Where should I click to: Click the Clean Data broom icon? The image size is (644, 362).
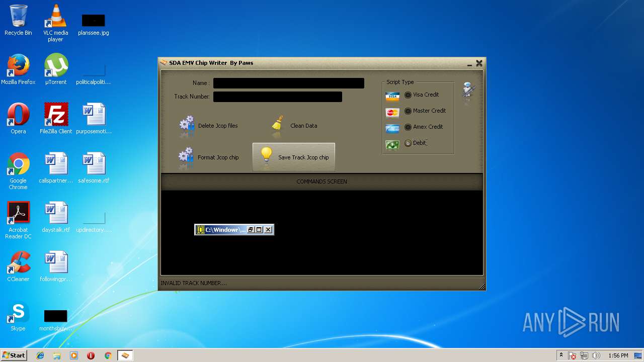[x=278, y=126]
